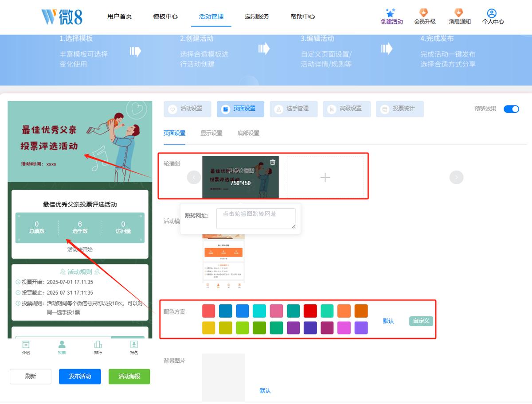Click the background image placeholder
This screenshot has height=404, width=532.
[x=223, y=378]
